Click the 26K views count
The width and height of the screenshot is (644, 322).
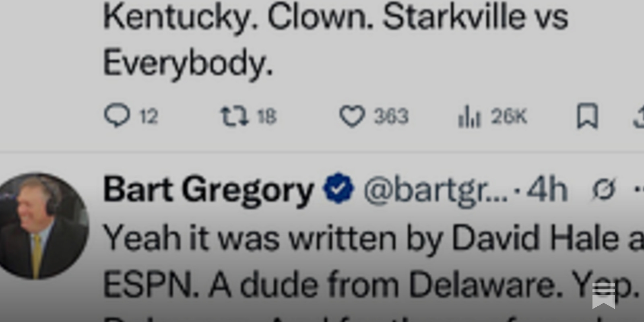click(x=509, y=117)
